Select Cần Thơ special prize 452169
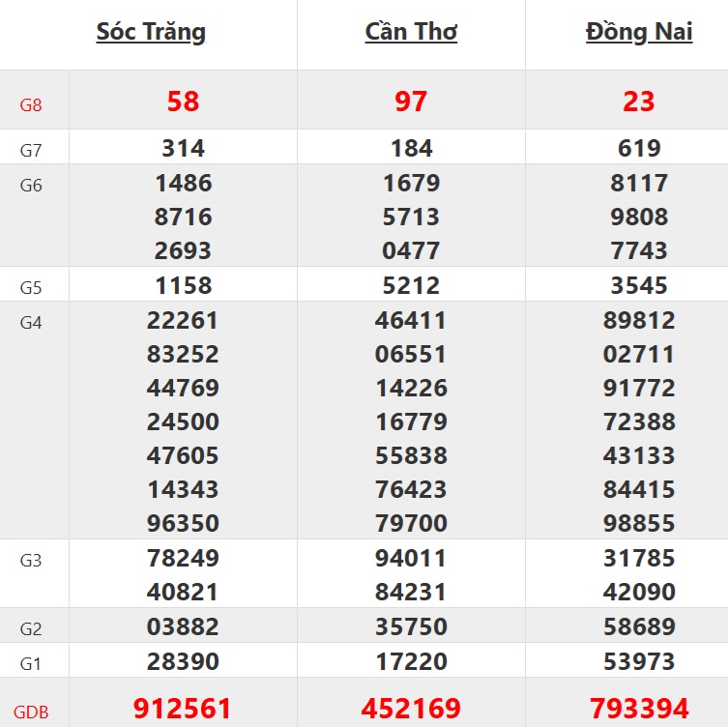This screenshot has height=727, width=728. tap(411, 709)
